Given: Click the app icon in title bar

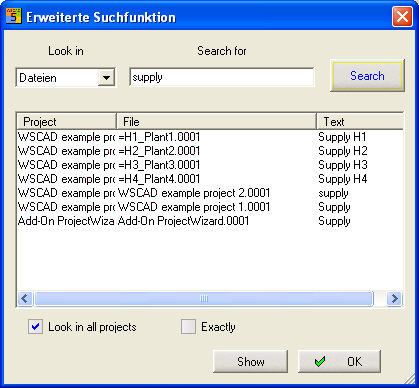Looking at the screenshot, I should 14,16.
